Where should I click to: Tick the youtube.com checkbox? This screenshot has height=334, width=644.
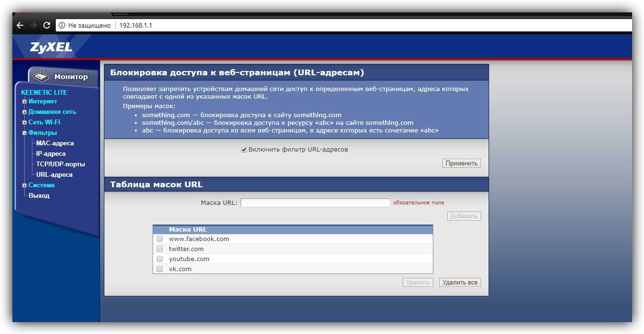[x=160, y=259]
